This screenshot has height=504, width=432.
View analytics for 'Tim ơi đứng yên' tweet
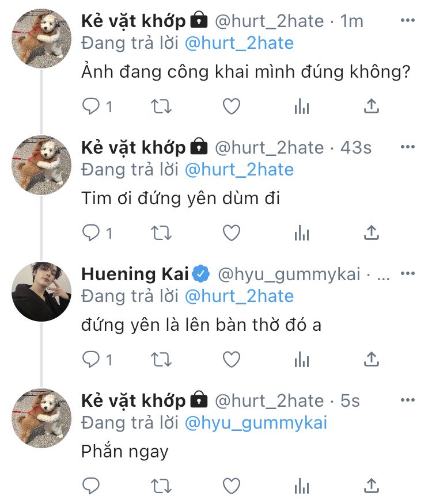(x=302, y=232)
